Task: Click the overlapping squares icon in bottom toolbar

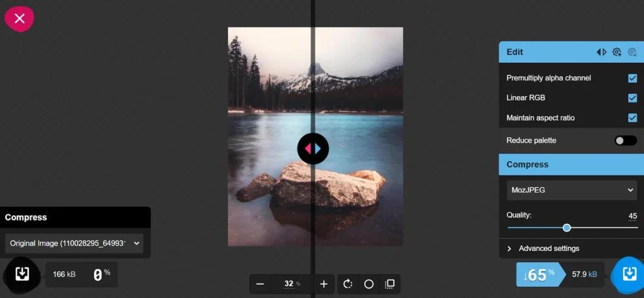Action: (390, 284)
